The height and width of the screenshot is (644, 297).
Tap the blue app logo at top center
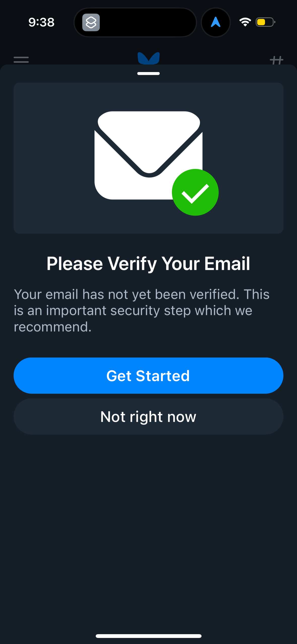click(x=148, y=58)
